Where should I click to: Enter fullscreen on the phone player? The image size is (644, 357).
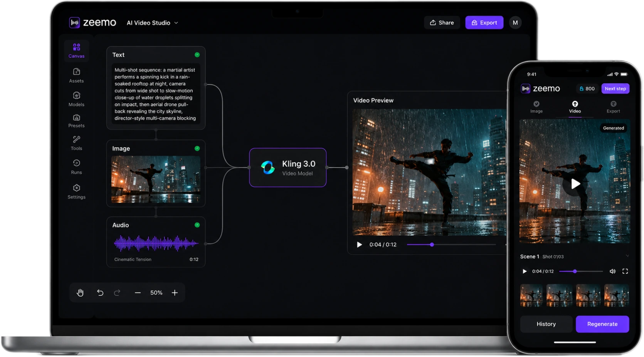tap(625, 272)
